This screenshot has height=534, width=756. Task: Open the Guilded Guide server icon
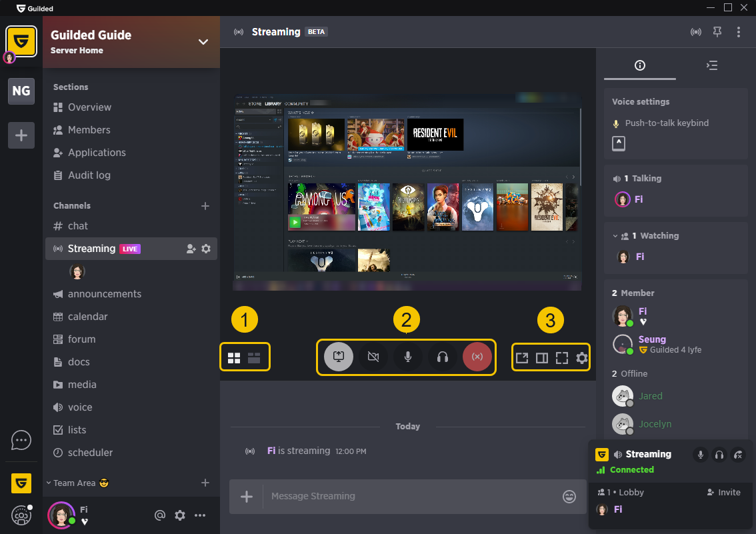point(21,41)
